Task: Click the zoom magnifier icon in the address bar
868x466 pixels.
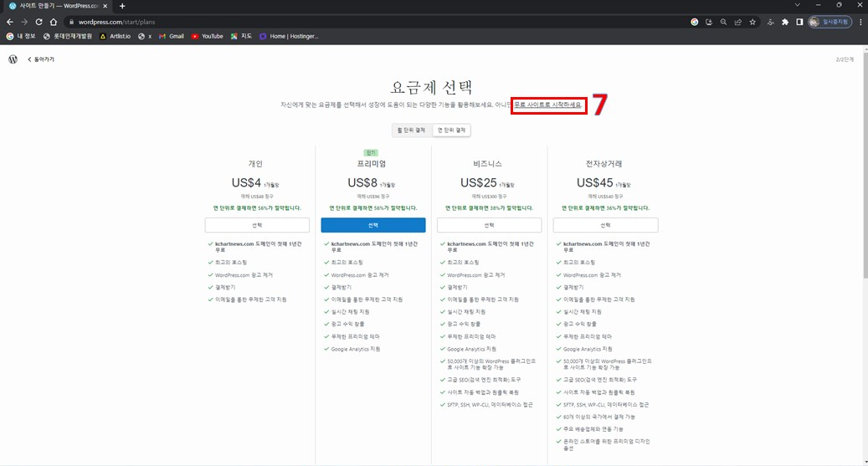Action: [723, 22]
